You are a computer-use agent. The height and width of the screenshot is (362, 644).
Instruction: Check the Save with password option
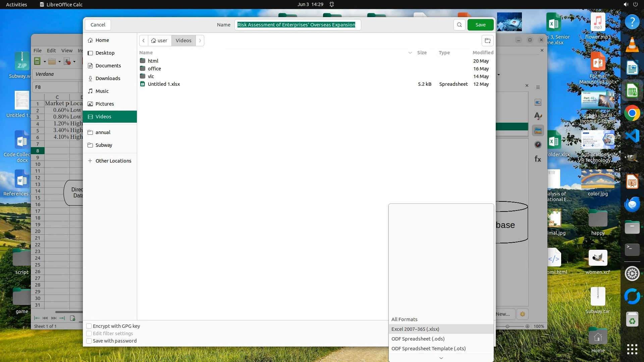tap(89, 341)
